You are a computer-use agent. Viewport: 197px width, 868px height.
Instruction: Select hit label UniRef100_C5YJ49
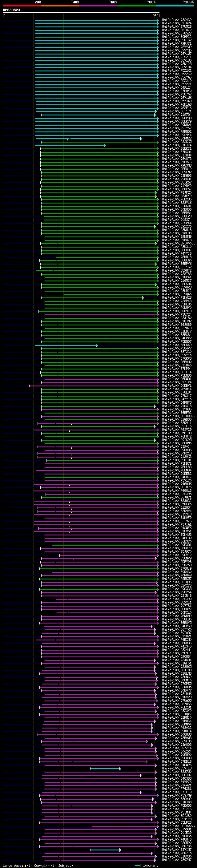coord(177,101)
